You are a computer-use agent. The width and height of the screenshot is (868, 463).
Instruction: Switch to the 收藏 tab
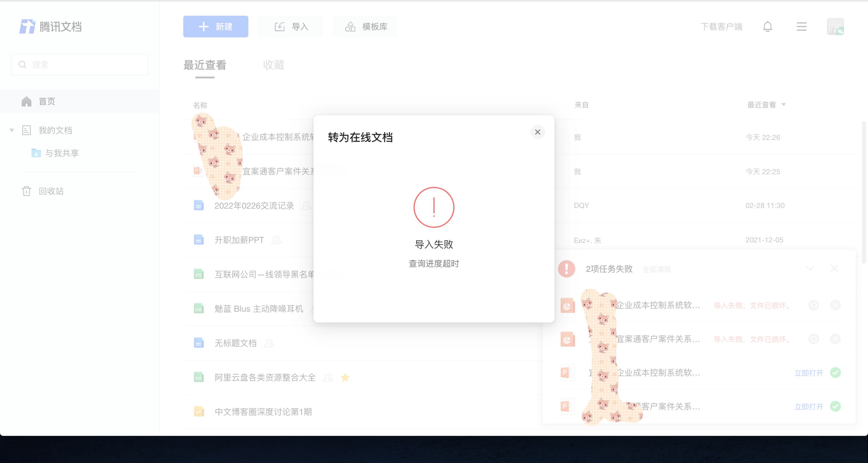coord(273,65)
